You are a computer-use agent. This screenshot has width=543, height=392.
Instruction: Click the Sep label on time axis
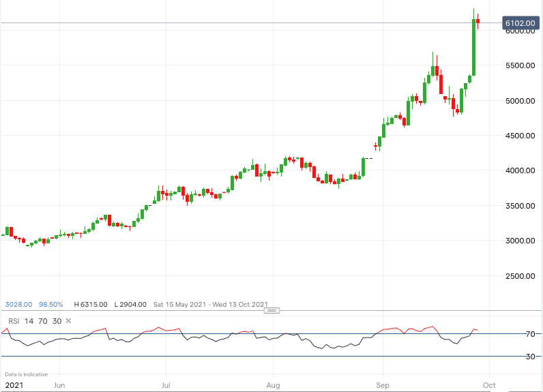point(383,385)
